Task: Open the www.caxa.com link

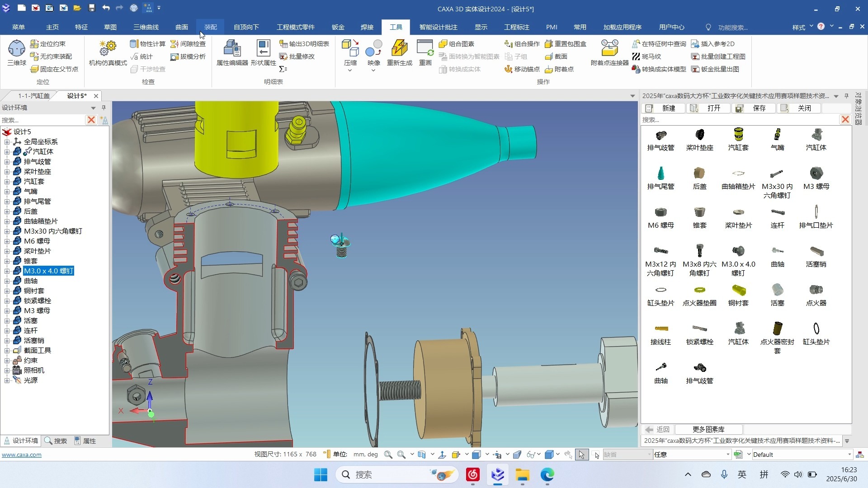Action: pyautogui.click(x=22, y=455)
